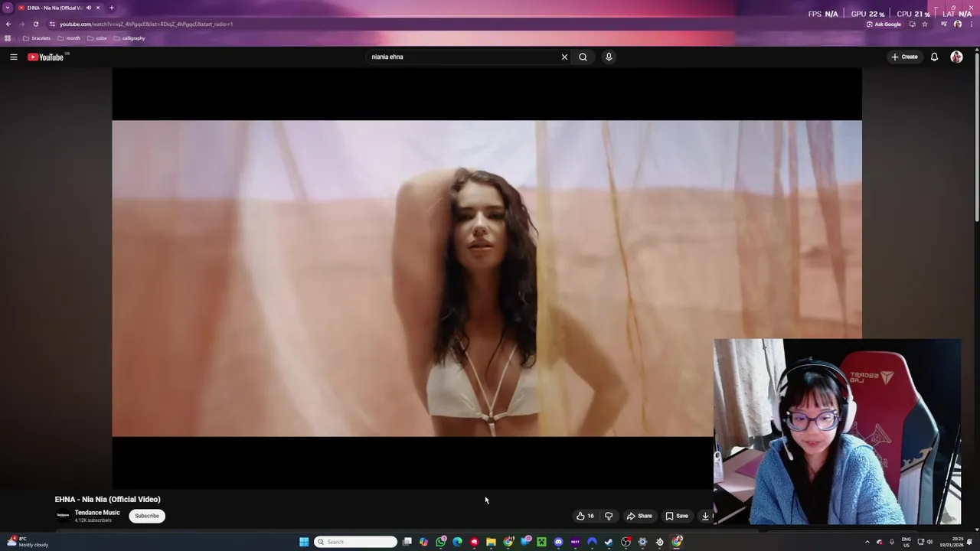
Task: Go forward in the browser
Action: point(22,24)
